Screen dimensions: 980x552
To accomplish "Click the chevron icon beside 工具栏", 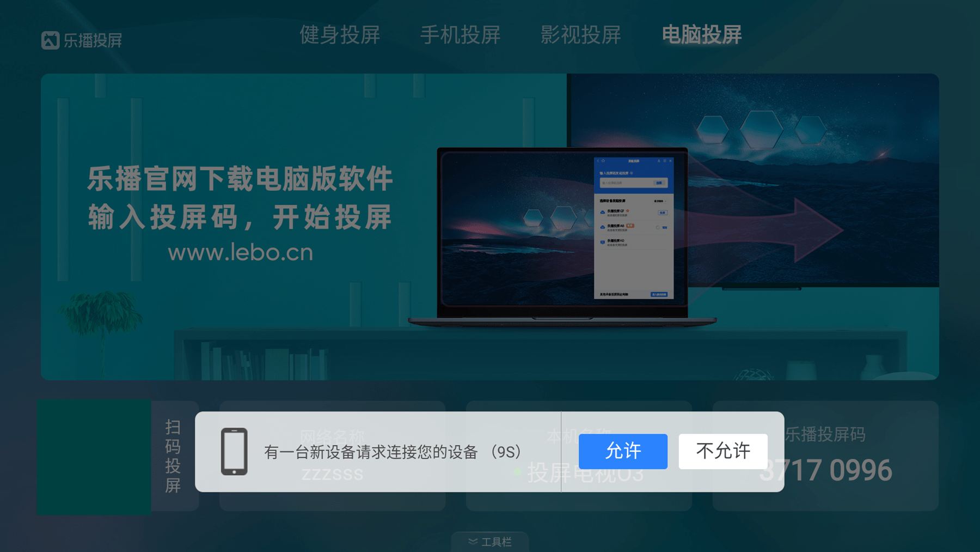I will [473, 542].
